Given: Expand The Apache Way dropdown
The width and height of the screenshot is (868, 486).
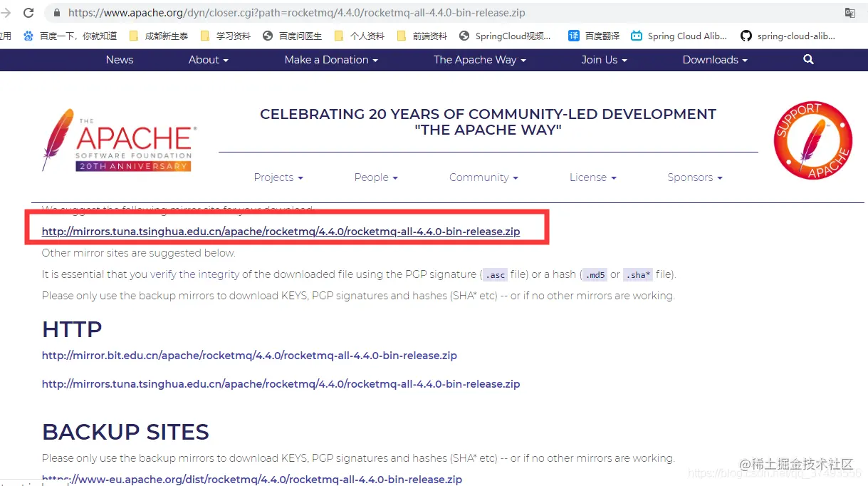Looking at the screenshot, I should click(480, 60).
